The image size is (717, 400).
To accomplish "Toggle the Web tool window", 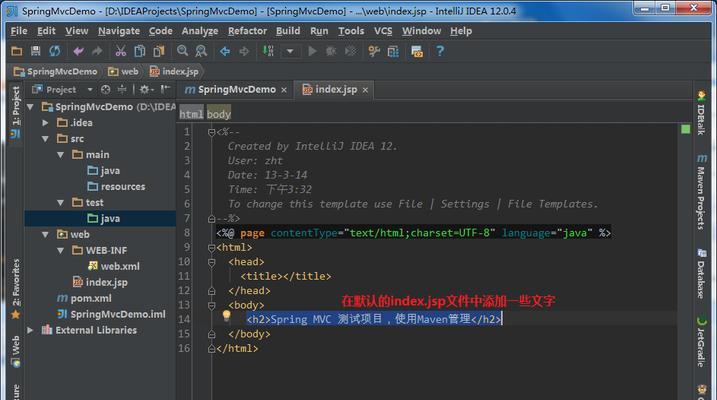I will pyautogui.click(x=16, y=351).
